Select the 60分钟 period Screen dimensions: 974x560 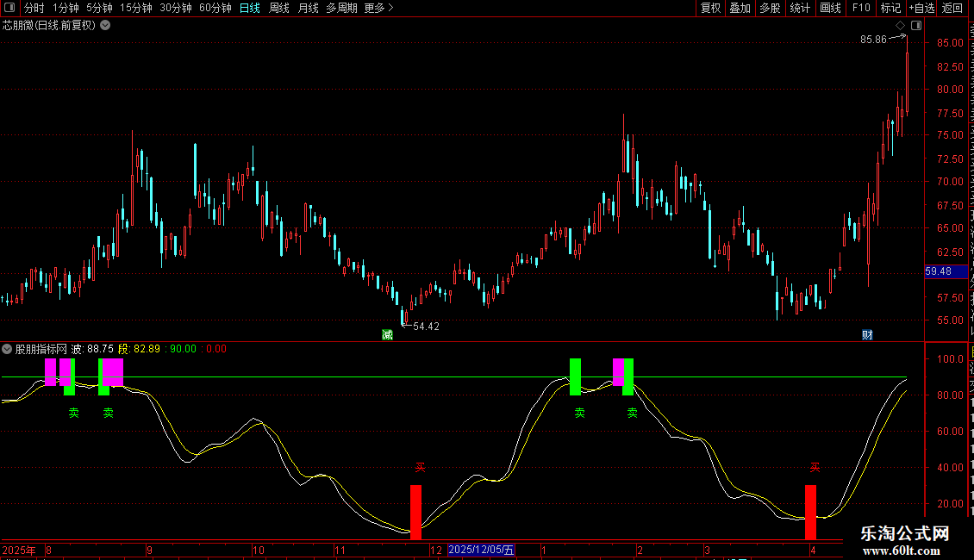tap(215, 8)
